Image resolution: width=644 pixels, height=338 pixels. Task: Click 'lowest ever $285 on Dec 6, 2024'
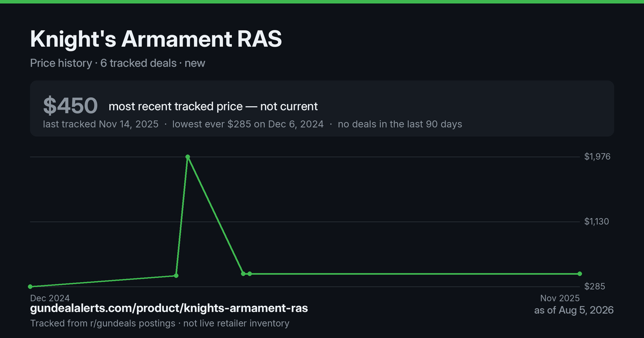[x=248, y=124]
